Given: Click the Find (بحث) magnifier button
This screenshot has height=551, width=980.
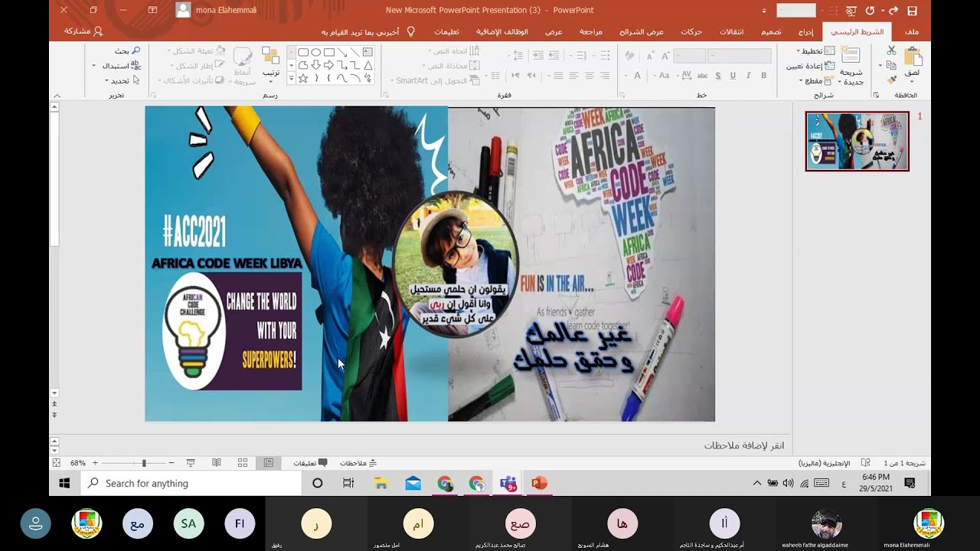Looking at the screenshot, I should (128, 51).
